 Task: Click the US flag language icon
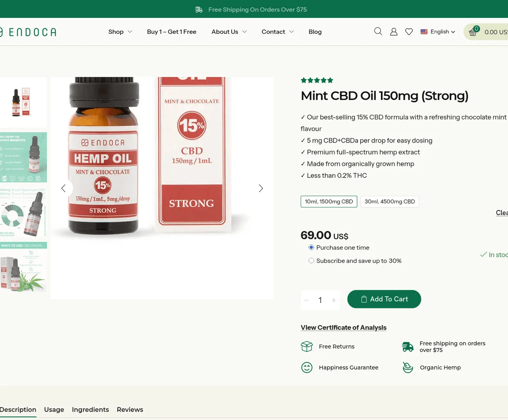(x=424, y=32)
